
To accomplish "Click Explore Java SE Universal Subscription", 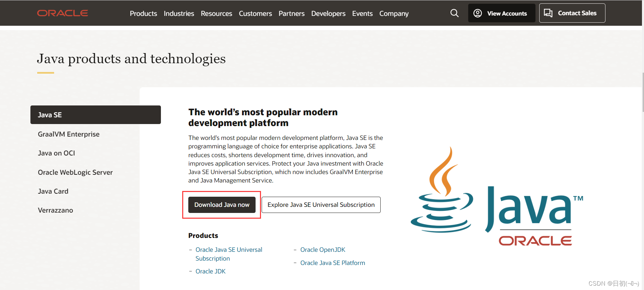I will [x=321, y=205].
